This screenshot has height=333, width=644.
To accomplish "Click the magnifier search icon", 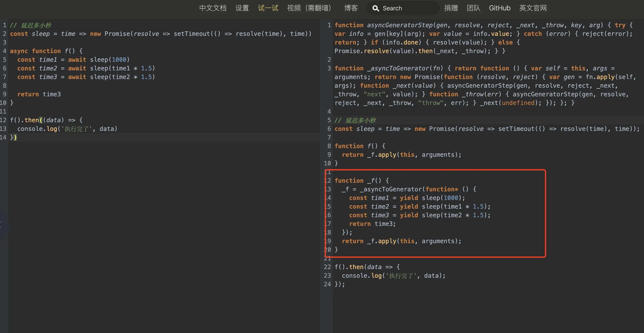I will pos(376,8).
